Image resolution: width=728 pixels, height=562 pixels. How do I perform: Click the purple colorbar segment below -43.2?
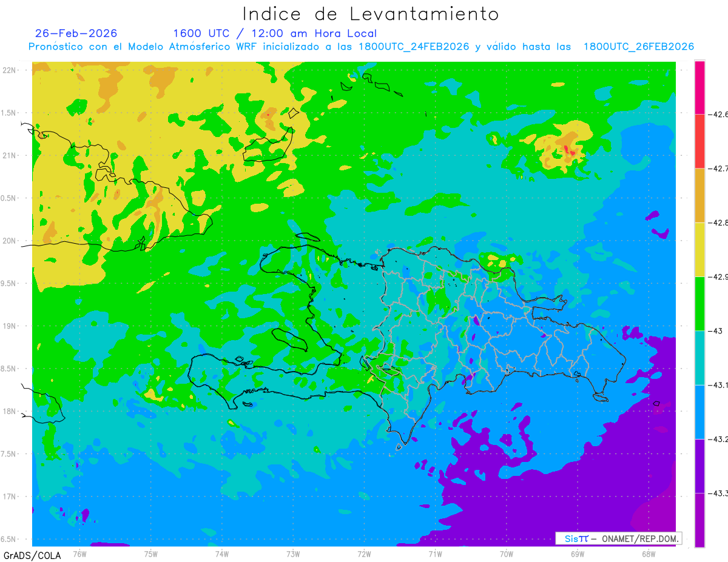click(x=699, y=466)
